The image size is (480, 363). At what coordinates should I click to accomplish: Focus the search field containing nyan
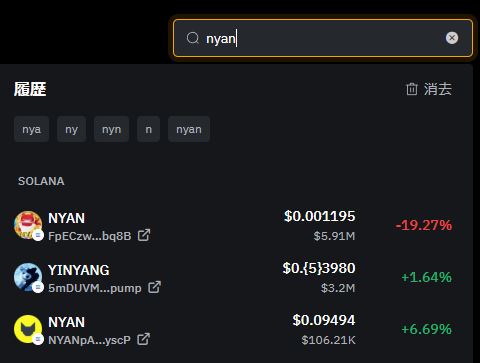click(323, 38)
